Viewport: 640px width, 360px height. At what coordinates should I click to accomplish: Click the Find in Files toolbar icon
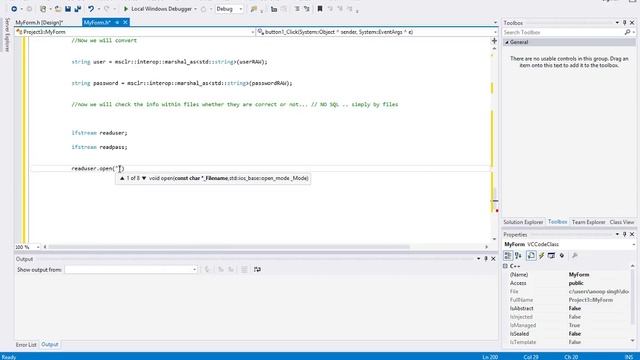point(254,9)
